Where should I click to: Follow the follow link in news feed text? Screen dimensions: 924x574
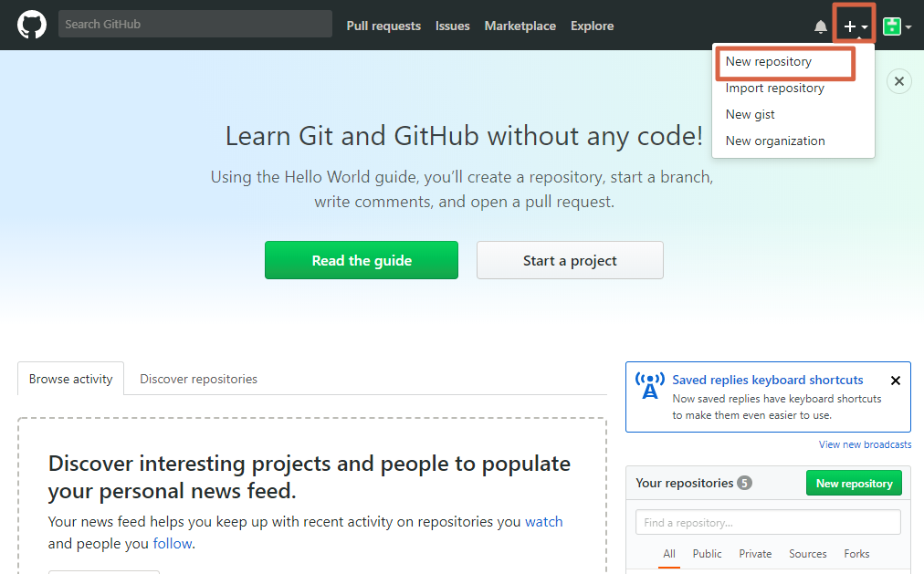[x=172, y=543]
